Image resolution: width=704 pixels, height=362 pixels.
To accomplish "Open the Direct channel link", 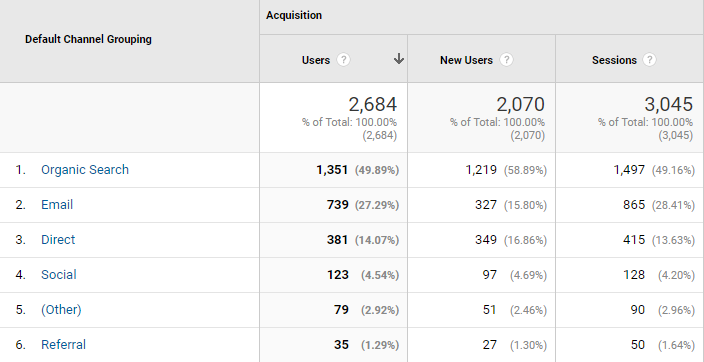I will tap(58, 240).
